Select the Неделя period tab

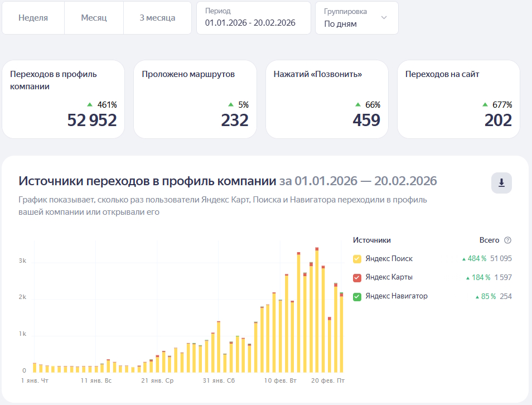tap(33, 18)
